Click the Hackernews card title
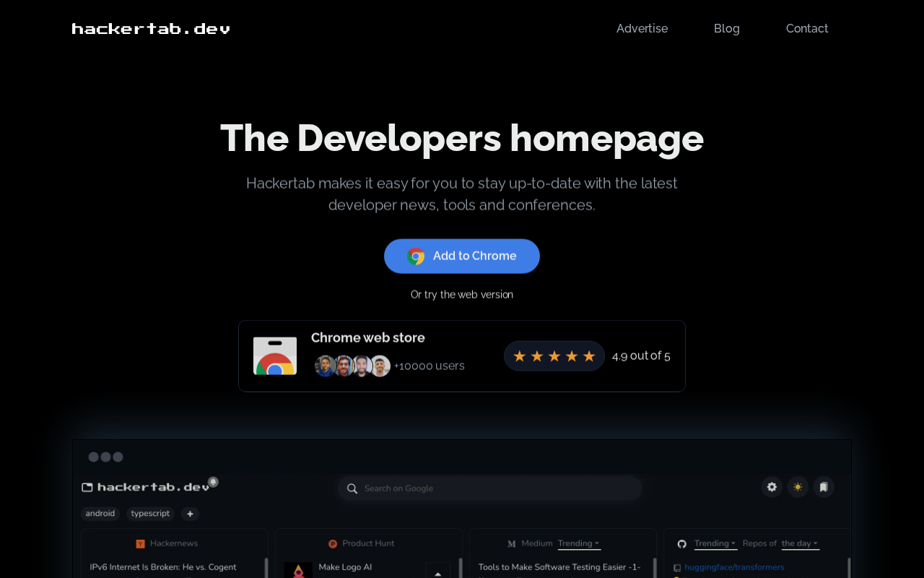The height and width of the screenshot is (578, 924). [x=174, y=543]
